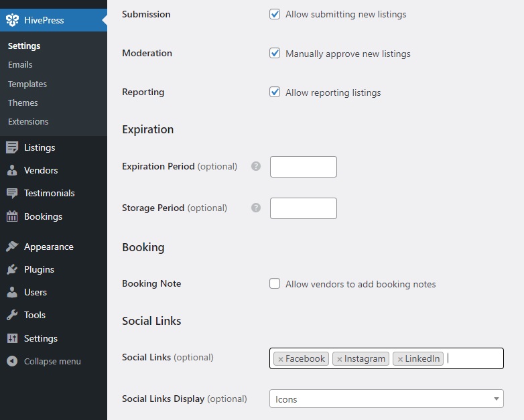524x420 pixels.
Task: Go to the Extensions submenu page
Action: click(28, 122)
